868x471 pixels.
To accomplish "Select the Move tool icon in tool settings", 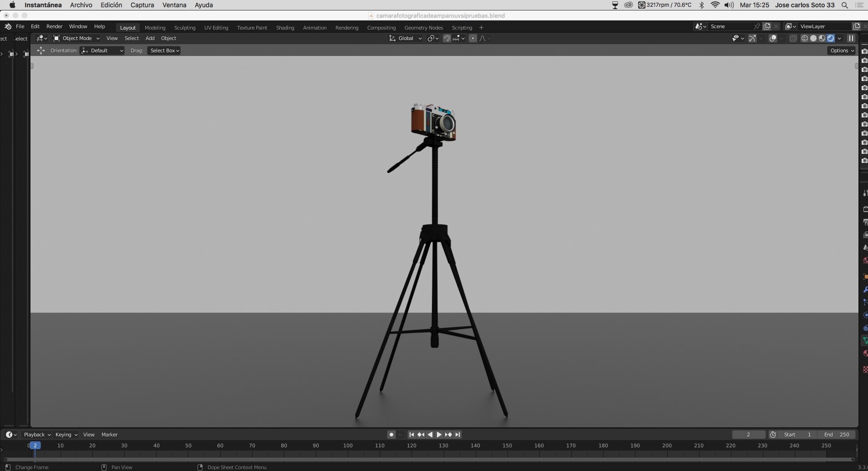I will (41, 51).
